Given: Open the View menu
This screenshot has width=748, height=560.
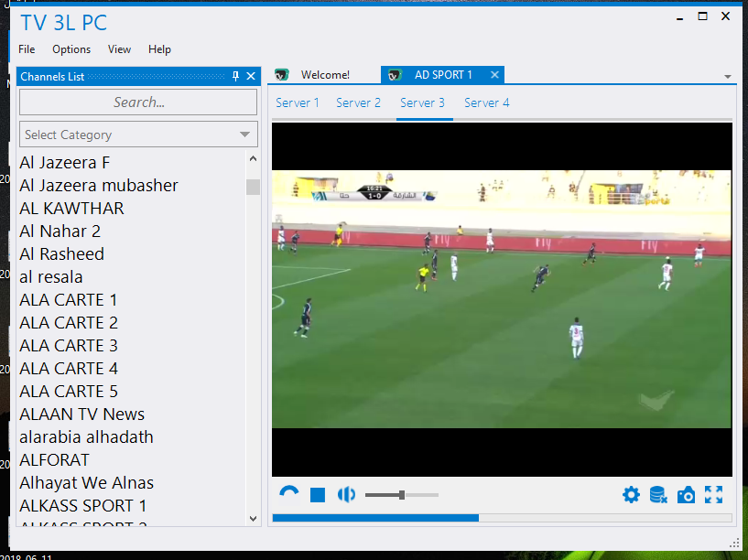Looking at the screenshot, I should point(119,49).
